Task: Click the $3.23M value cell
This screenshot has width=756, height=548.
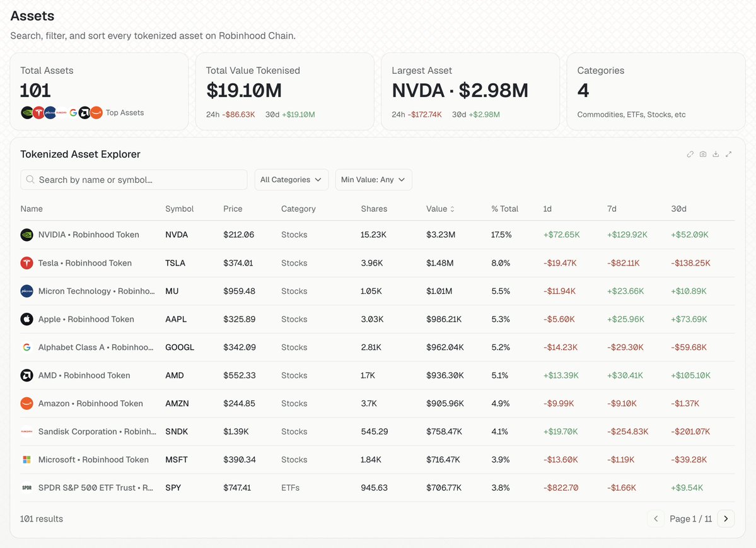Action: click(x=441, y=235)
